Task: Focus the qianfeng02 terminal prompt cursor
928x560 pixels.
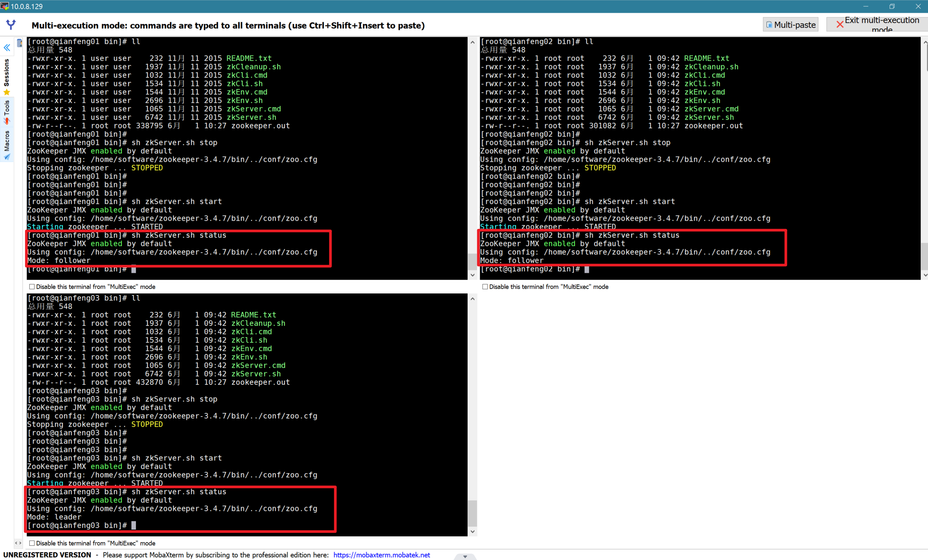Action: 587,269
